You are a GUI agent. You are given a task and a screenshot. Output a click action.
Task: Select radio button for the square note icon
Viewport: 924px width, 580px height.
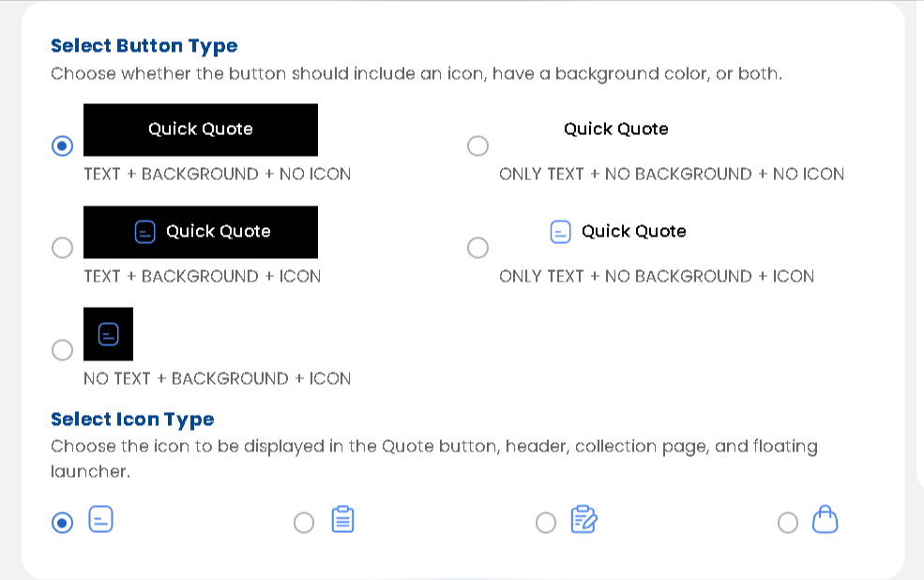coord(63,523)
